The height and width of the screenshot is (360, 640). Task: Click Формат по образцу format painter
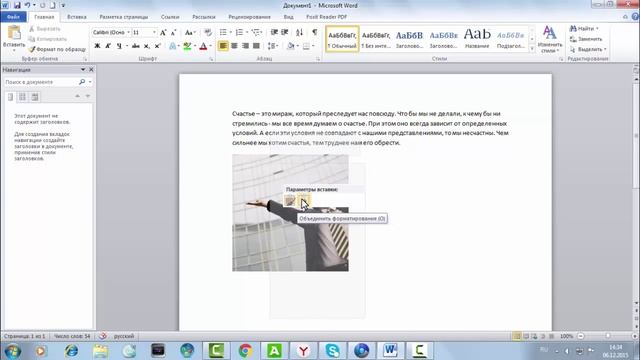click(57, 49)
